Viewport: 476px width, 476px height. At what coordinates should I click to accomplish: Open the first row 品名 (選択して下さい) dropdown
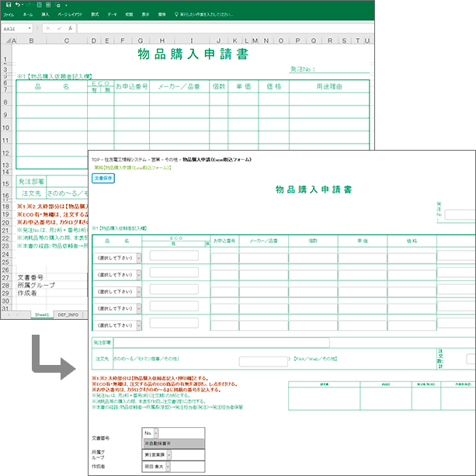117,258
